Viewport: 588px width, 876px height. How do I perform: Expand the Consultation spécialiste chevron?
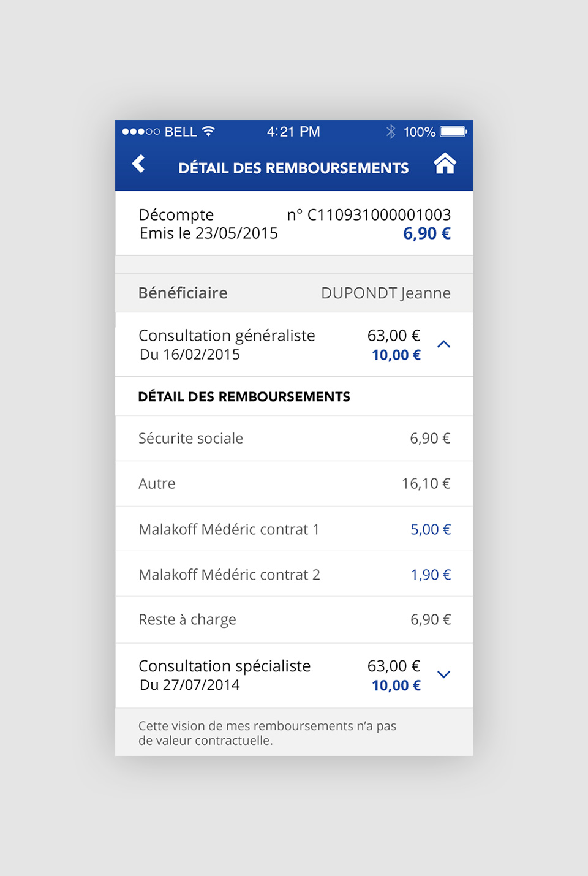[x=444, y=674]
